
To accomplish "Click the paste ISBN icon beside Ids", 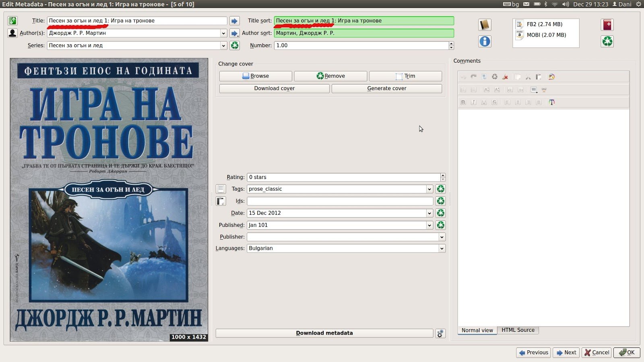I will click(x=221, y=201).
